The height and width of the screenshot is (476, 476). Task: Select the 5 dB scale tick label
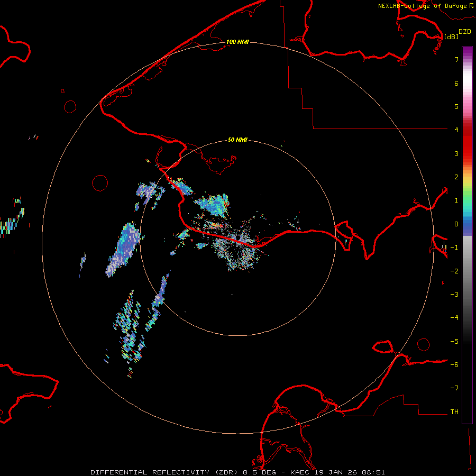(x=456, y=106)
